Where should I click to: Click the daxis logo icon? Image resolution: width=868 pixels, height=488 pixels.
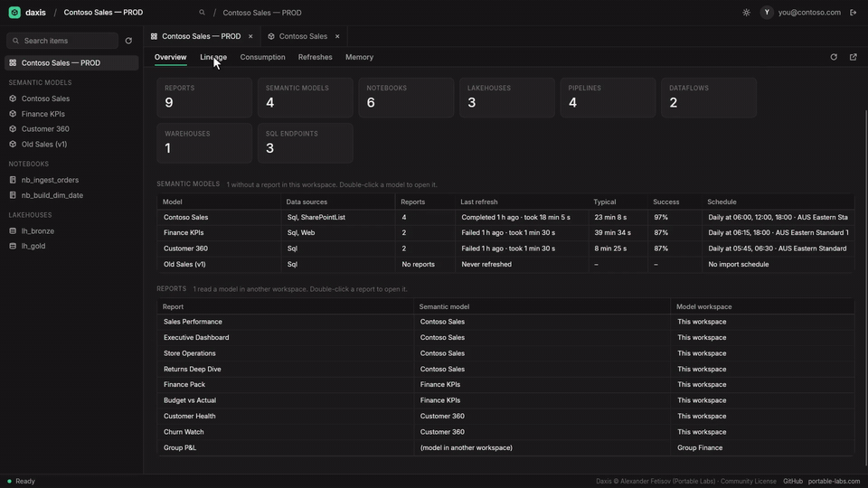point(14,12)
